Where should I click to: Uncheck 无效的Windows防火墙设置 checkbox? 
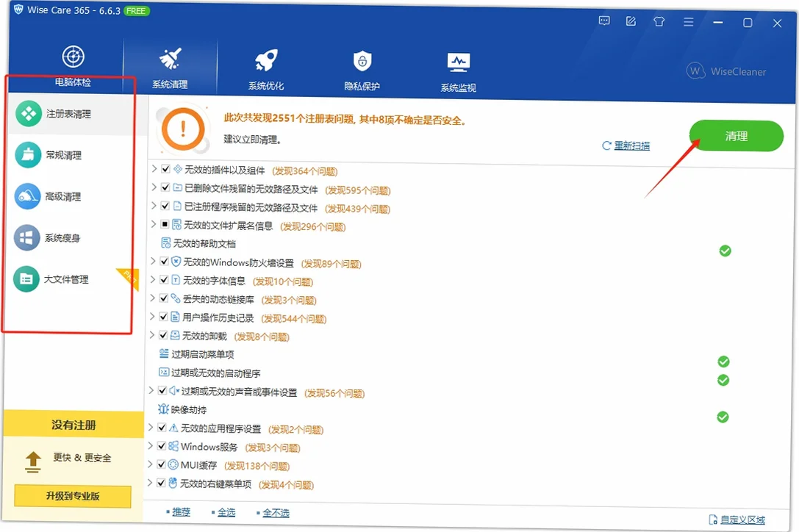click(x=164, y=261)
